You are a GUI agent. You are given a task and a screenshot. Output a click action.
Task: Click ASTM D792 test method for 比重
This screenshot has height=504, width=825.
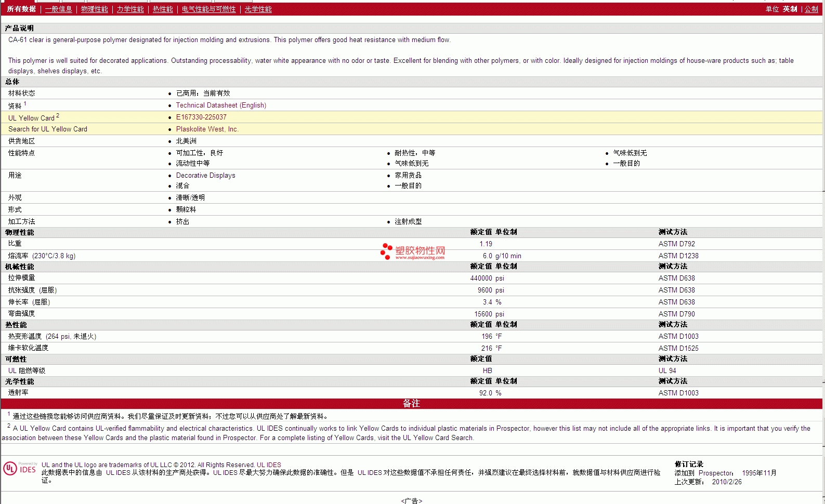click(x=676, y=244)
